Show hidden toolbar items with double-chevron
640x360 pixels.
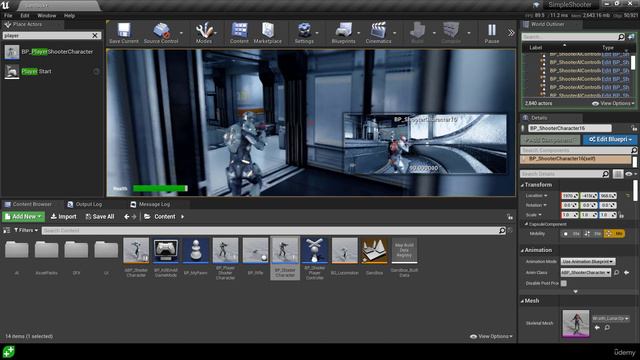coord(511,33)
